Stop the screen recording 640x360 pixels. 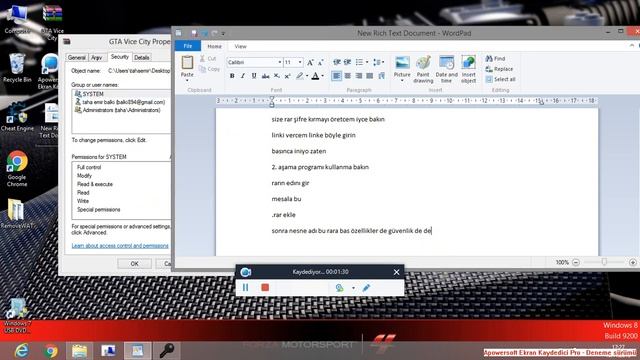click(x=265, y=287)
